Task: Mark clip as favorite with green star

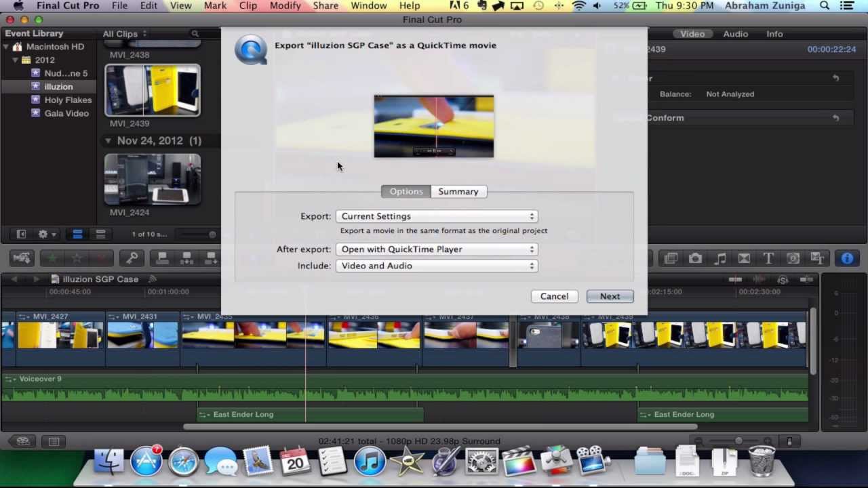Action: click(x=51, y=258)
